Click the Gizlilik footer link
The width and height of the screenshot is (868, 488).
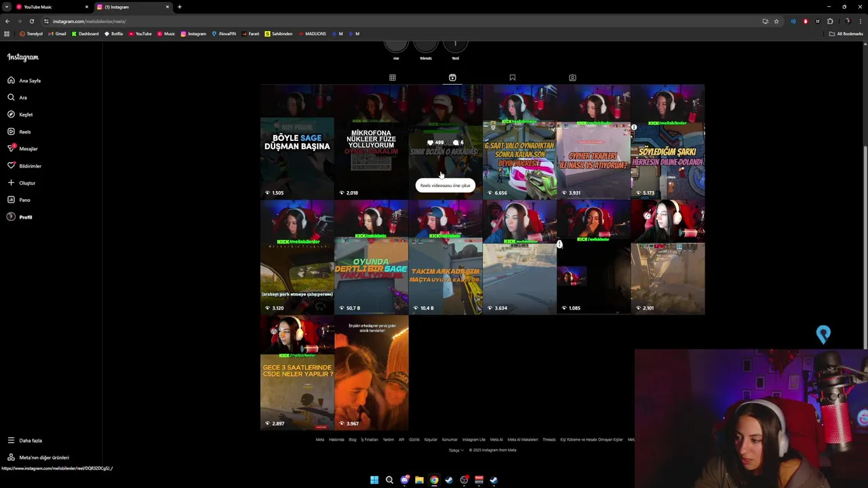(414, 440)
